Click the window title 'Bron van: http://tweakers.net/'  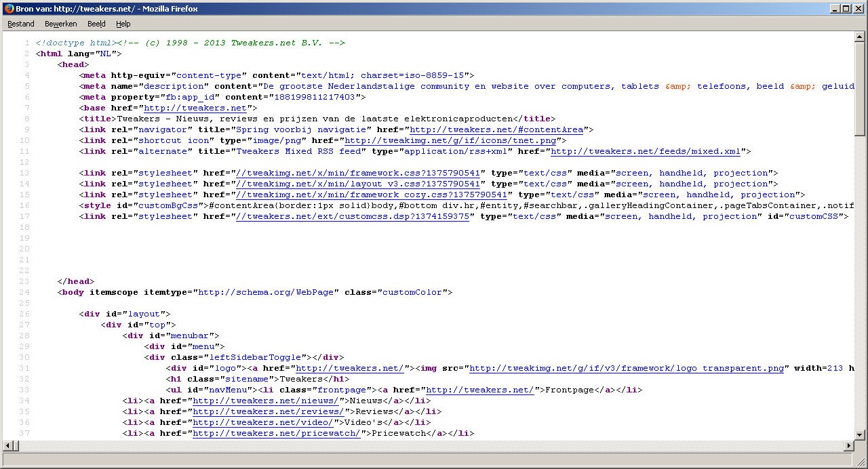(x=76, y=8)
